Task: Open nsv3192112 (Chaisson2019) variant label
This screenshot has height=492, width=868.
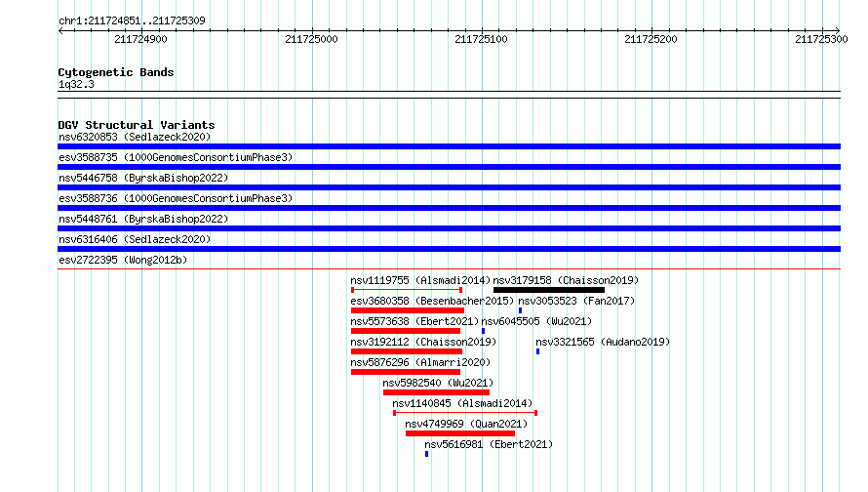Action: (423, 342)
